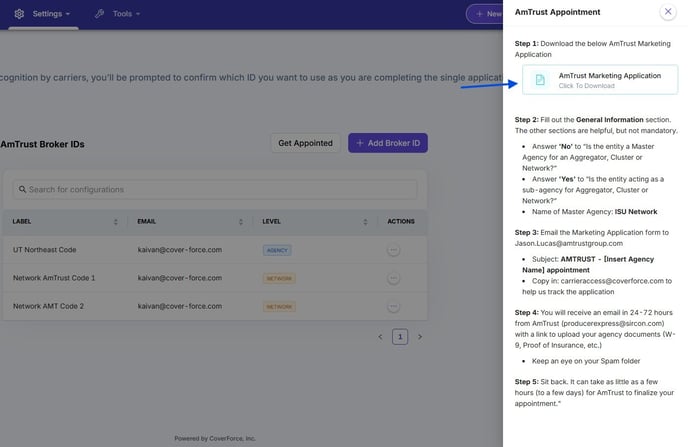Click the Step 2 General Information text
The width and height of the screenshot is (688, 447).
[609, 119]
